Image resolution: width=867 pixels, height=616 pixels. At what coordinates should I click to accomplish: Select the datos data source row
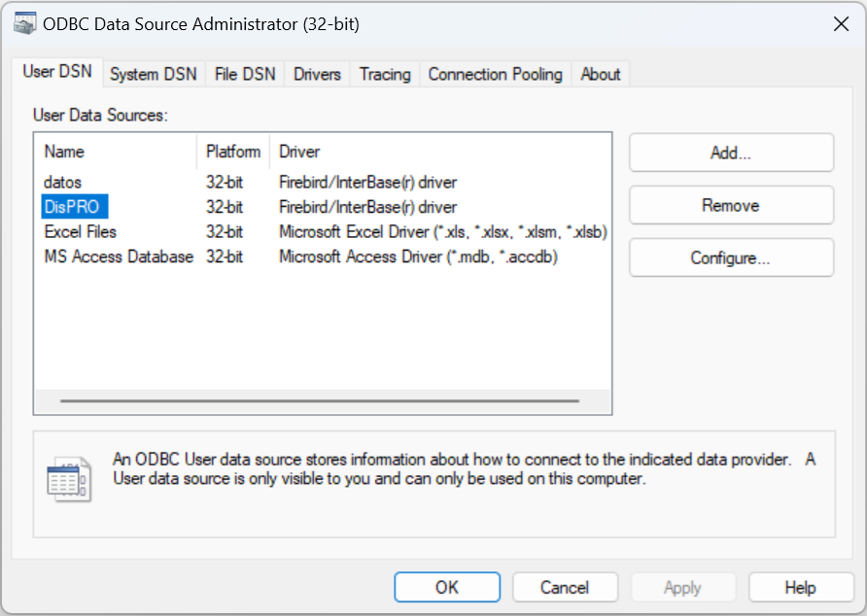[x=63, y=182]
